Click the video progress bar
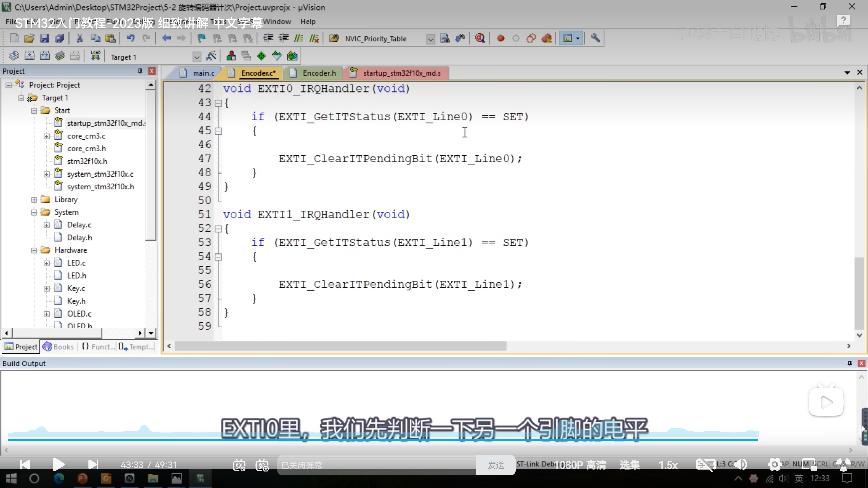 [x=382, y=440]
